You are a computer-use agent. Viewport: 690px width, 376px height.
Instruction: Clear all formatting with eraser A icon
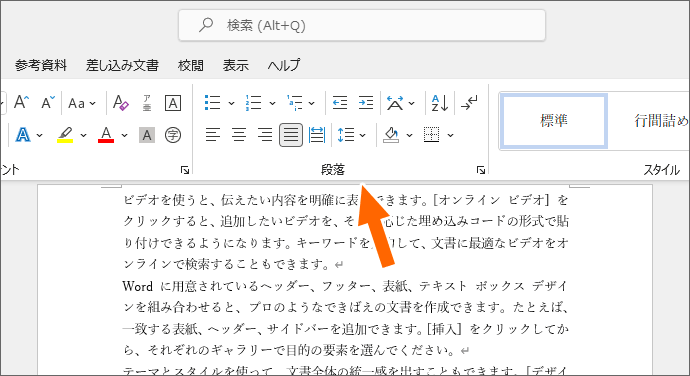tap(121, 103)
